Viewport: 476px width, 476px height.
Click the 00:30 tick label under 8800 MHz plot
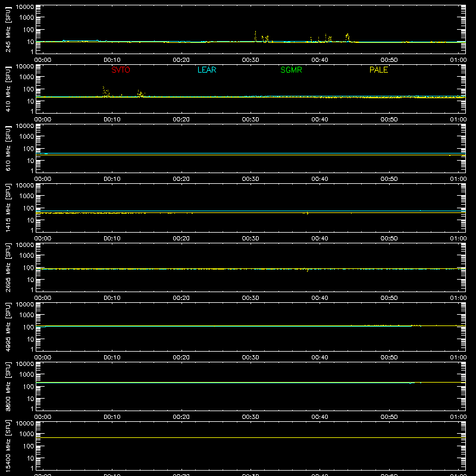[x=250, y=417]
